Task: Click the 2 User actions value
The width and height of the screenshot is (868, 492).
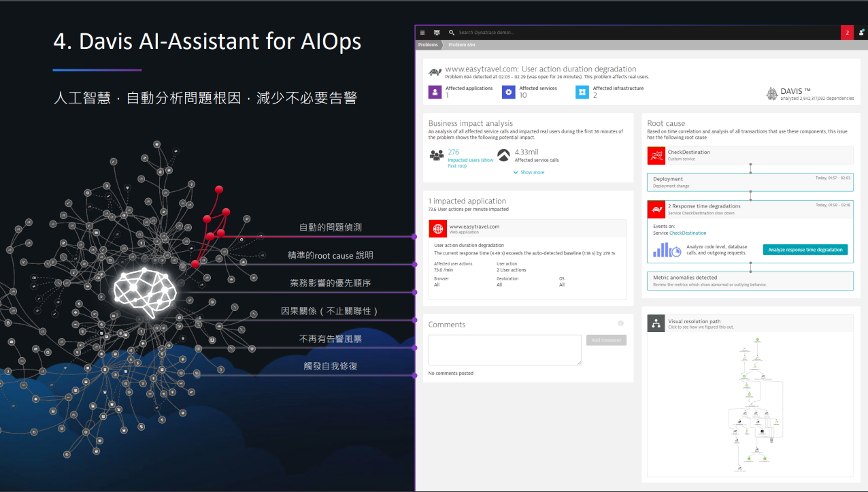Action: point(511,270)
